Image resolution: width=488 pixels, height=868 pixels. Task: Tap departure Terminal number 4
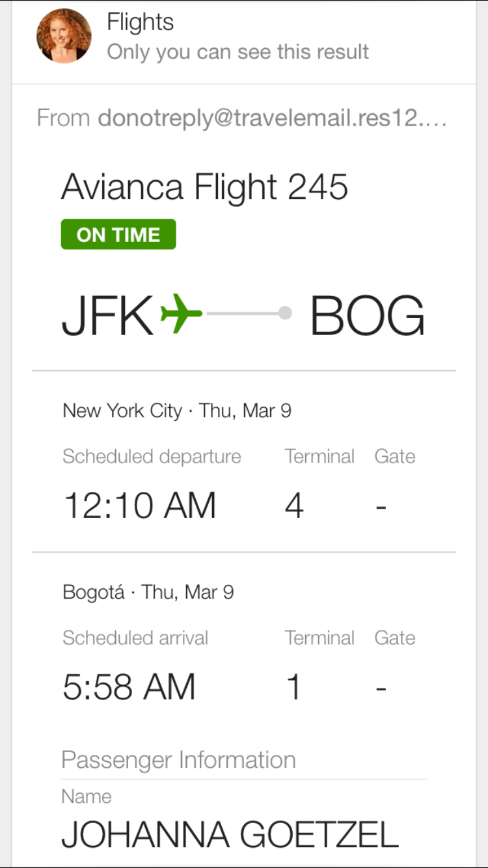click(294, 506)
